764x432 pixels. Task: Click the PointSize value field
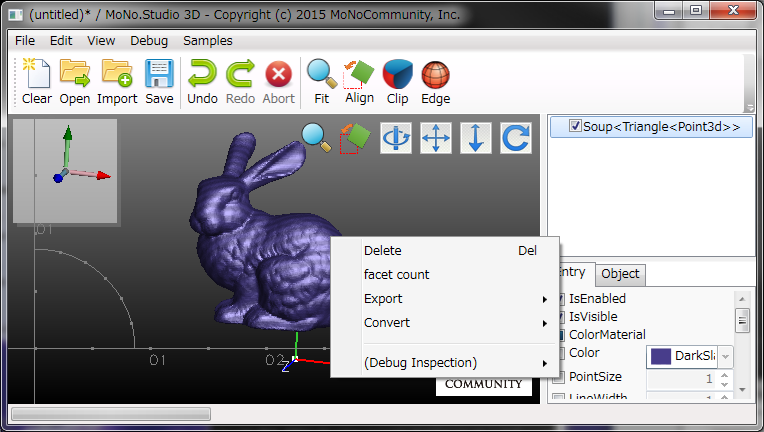pyautogui.click(x=682, y=379)
